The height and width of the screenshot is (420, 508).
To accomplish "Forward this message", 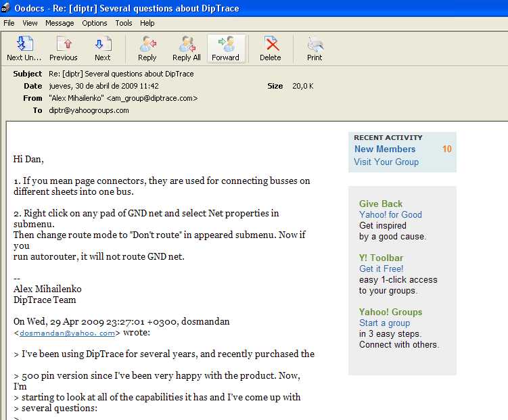I will [x=226, y=49].
